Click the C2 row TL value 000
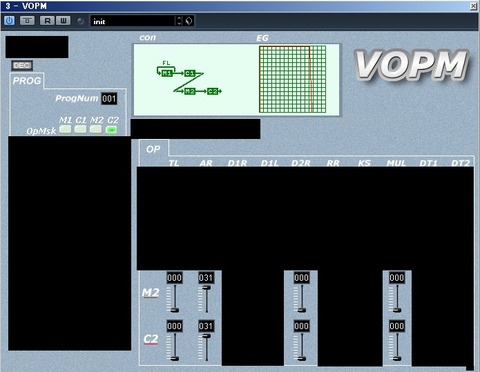Viewport: 480px width, 372px height. (x=174, y=326)
